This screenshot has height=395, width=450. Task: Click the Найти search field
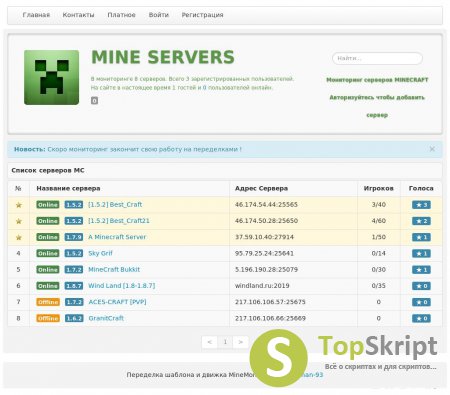[377, 58]
